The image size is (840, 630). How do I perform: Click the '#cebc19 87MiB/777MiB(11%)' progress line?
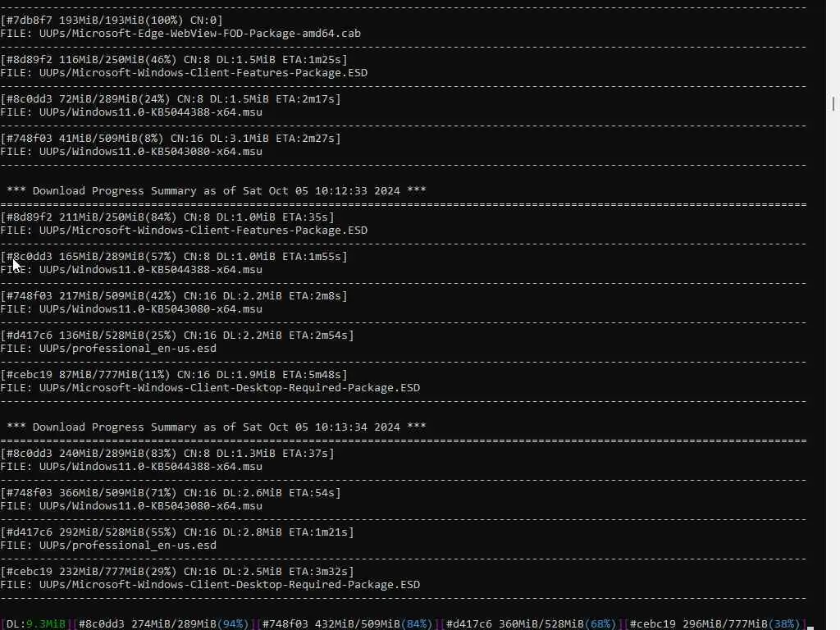pos(174,374)
